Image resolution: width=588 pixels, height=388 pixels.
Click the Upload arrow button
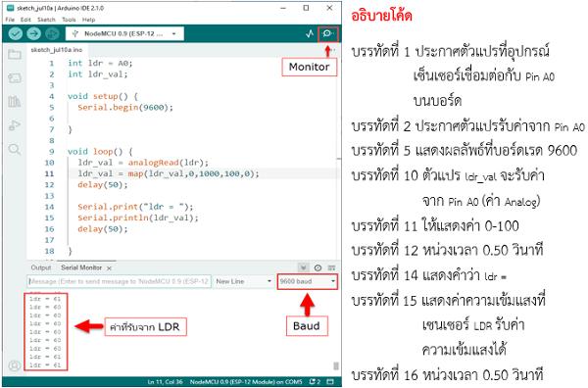pos(33,33)
